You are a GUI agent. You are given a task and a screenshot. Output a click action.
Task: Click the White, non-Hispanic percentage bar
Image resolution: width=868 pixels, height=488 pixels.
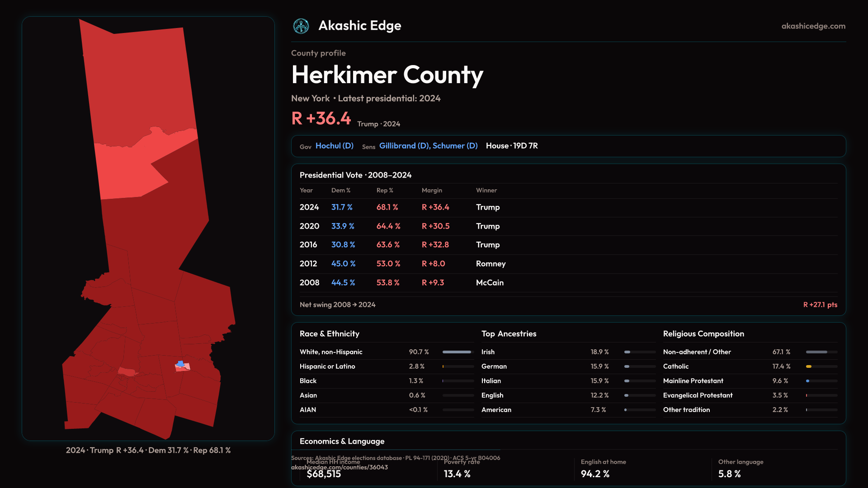458,352
